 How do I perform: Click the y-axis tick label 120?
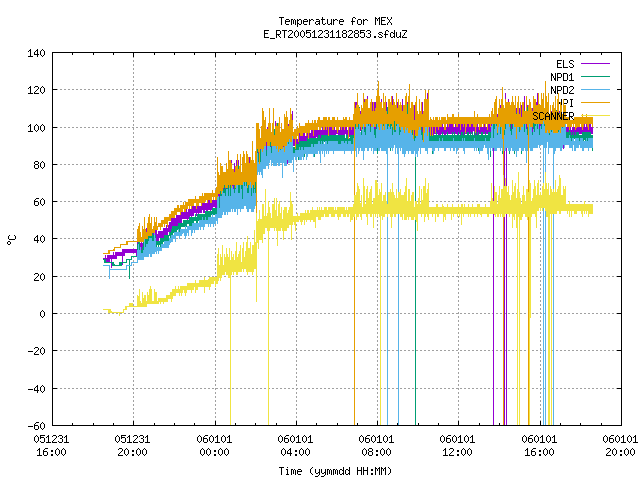(x=36, y=90)
